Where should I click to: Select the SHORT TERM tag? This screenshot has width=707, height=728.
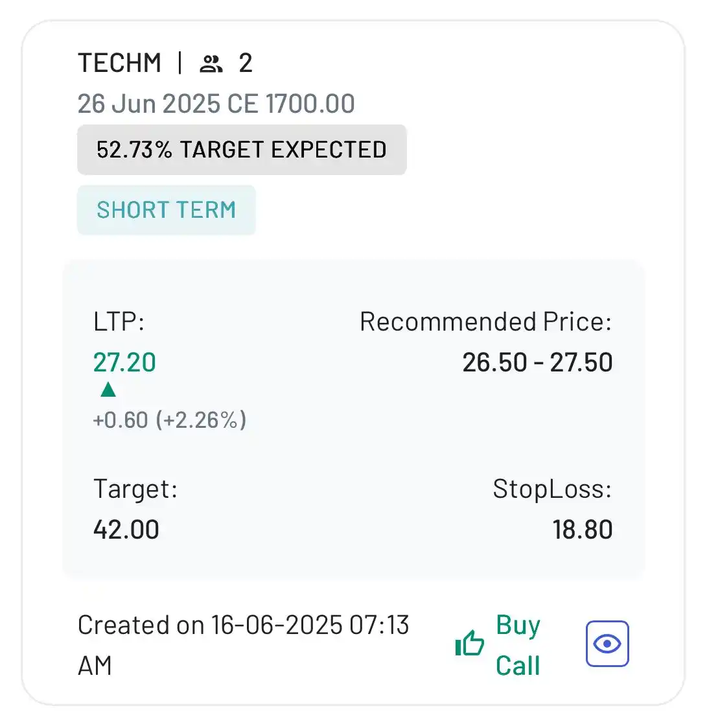pyautogui.click(x=166, y=210)
